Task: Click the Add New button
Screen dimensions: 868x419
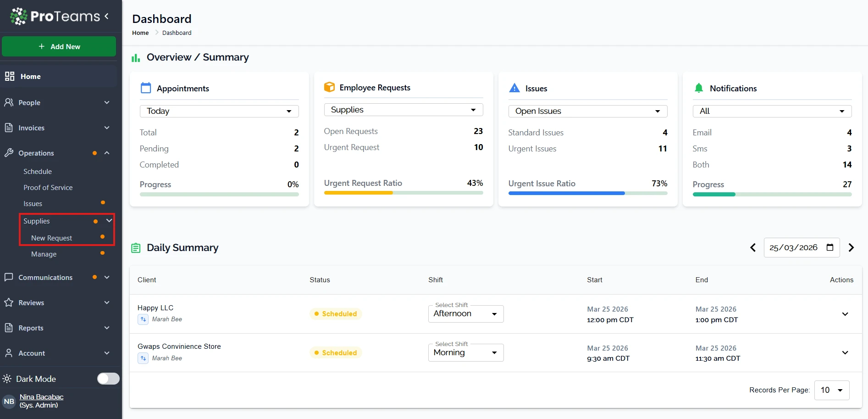Action: point(59,47)
